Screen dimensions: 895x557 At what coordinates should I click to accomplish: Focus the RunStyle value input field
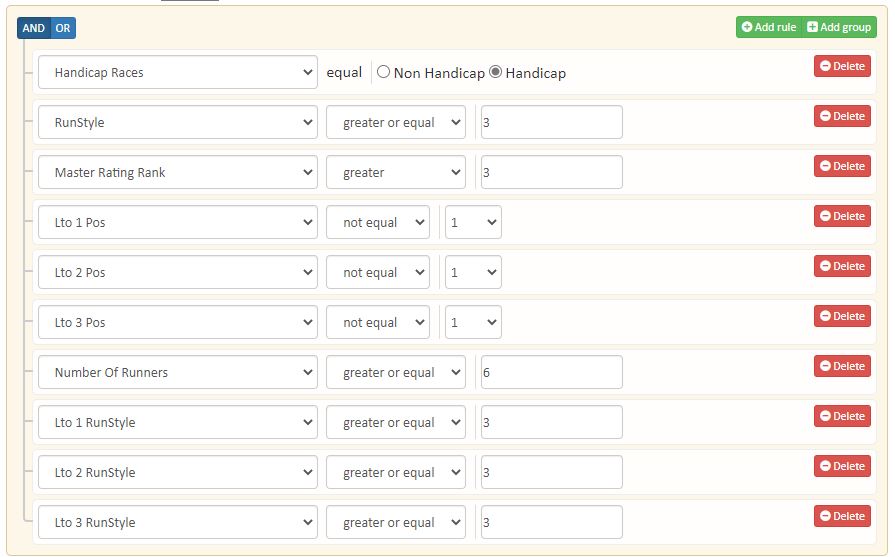click(551, 122)
